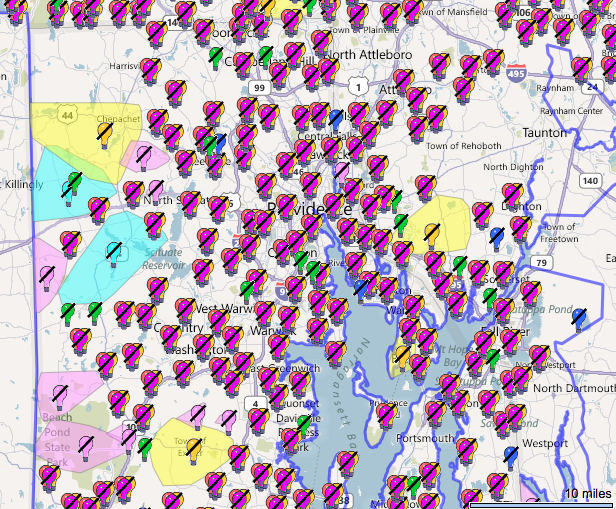
Task: Click the green bulb at Davisville
Action: click(303, 427)
